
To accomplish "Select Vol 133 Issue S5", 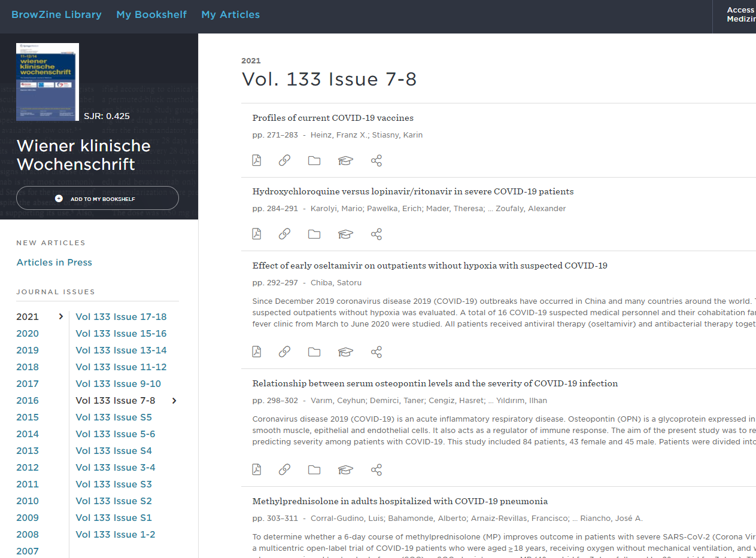I will [x=114, y=417].
